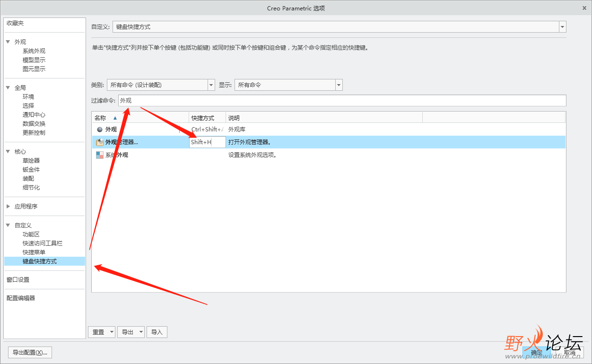Select the 外观 command row name

pos(111,130)
